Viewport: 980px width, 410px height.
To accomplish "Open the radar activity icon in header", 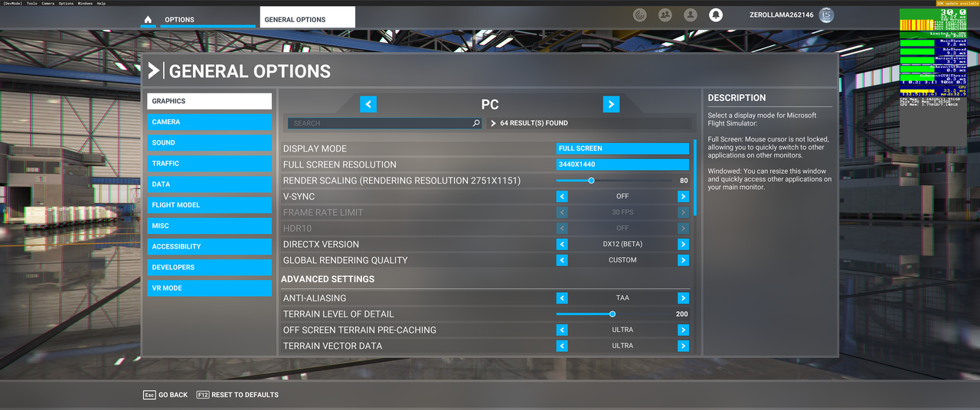I will 640,15.
